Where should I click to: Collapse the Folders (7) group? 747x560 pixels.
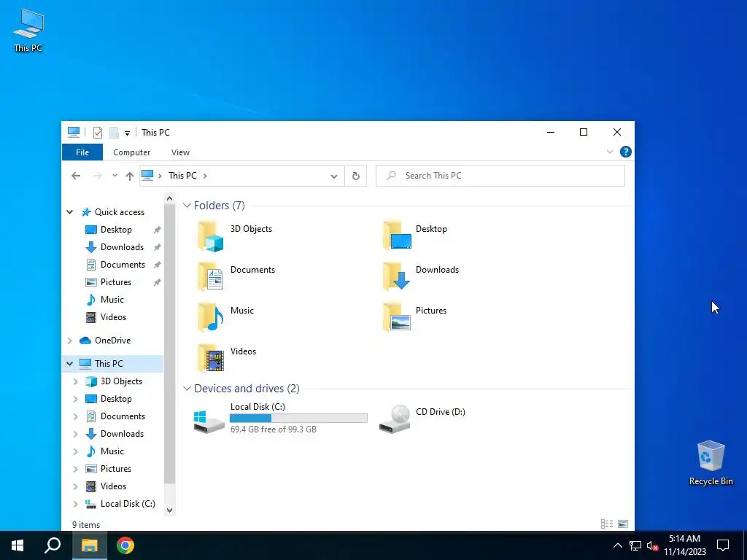tap(187, 205)
